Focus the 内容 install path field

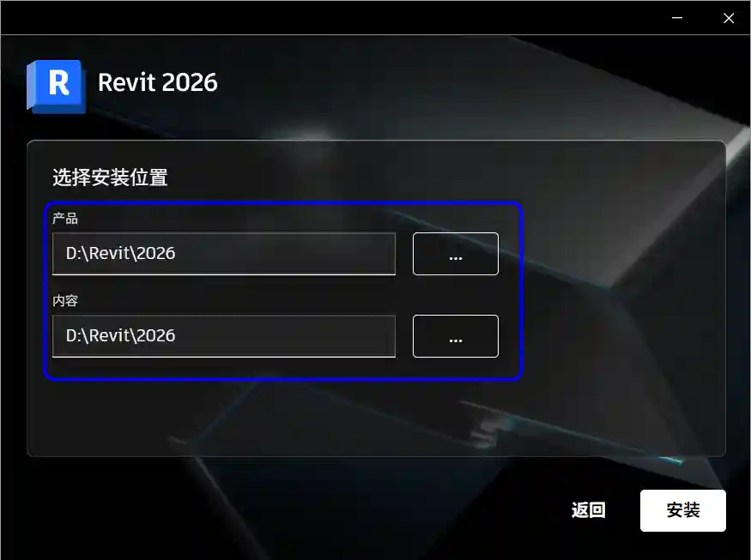tap(224, 336)
